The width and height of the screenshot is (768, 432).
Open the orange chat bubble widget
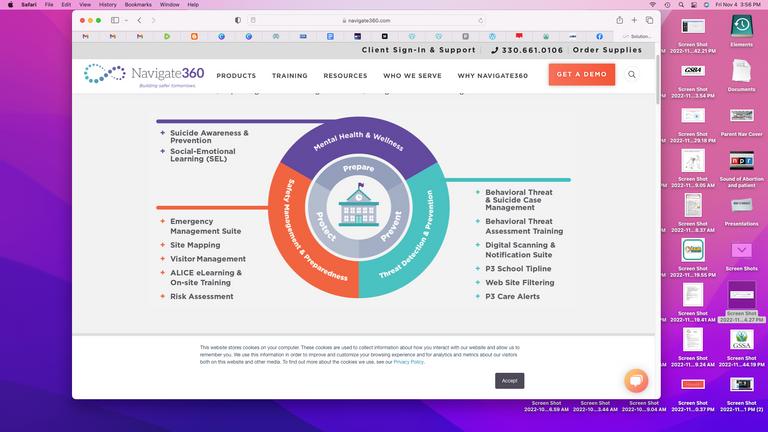point(636,381)
